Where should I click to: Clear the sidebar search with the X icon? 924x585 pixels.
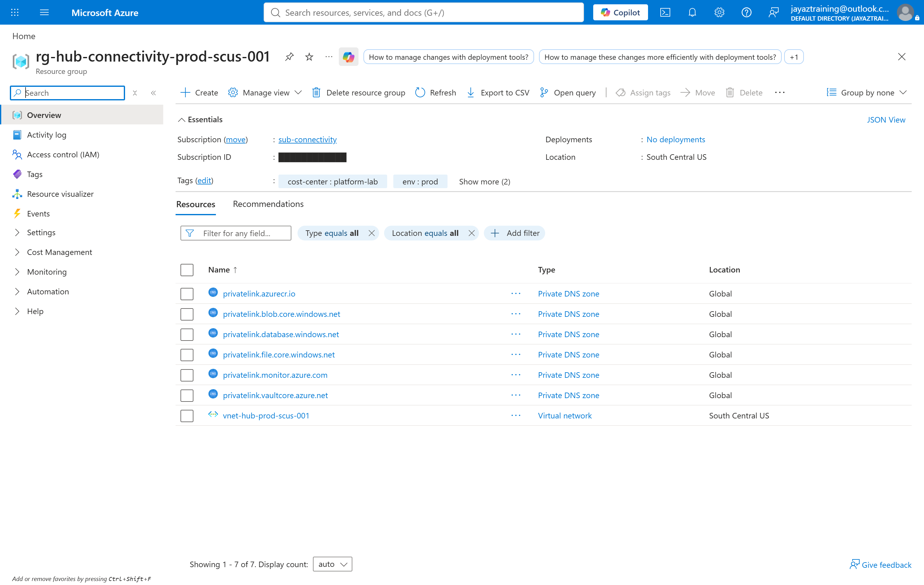point(135,93)
